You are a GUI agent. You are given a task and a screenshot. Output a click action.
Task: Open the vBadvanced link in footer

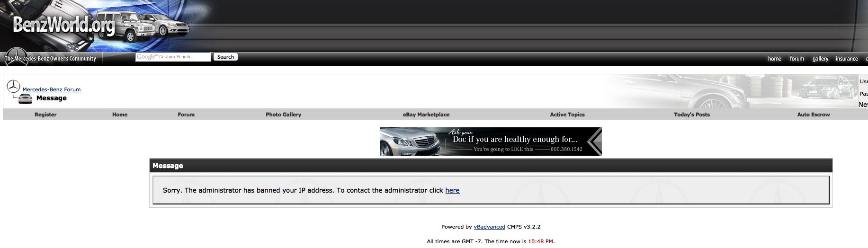coord(489,227)
